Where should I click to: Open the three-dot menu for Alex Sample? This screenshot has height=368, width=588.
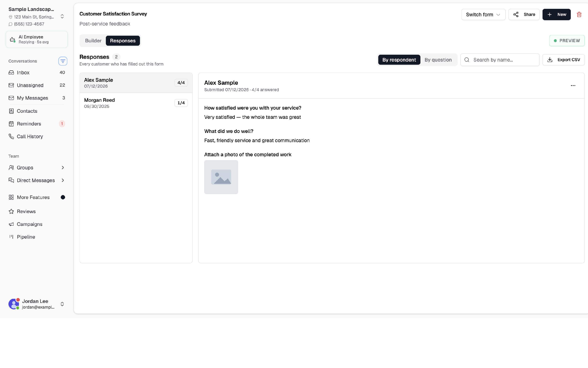coord(573,85)
